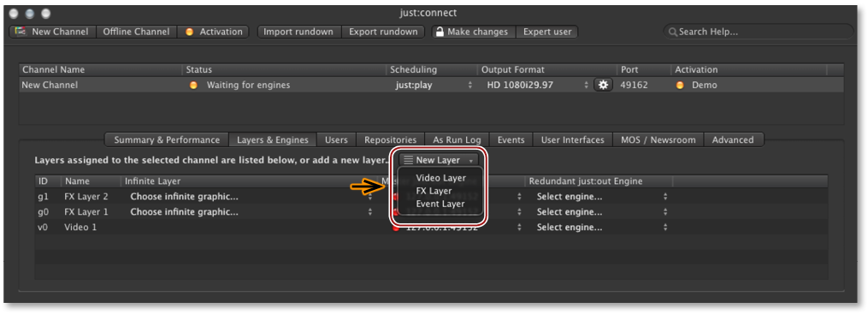Click the Search Help field
The height and width of the screenshot is (314, 868).
click(758, 32)
